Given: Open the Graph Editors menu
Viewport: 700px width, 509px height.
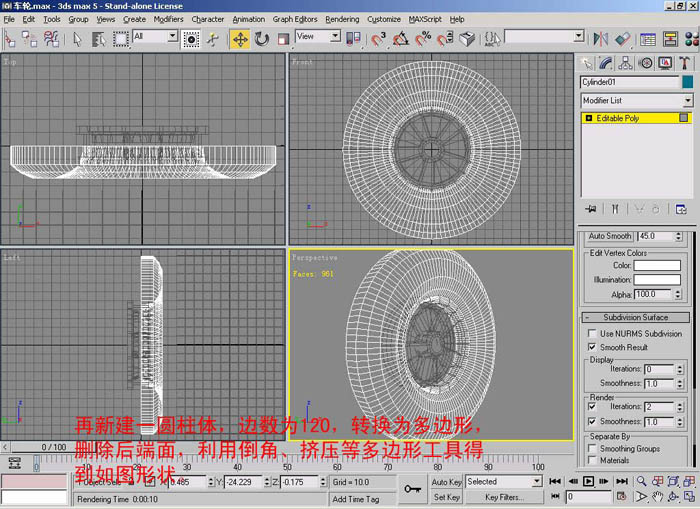Looking at the screenshot, I should [x=295, y=19].
